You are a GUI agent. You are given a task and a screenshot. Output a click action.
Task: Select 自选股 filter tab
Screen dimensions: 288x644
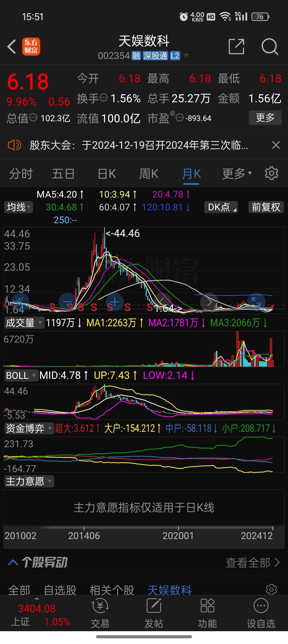click(60, 590)
